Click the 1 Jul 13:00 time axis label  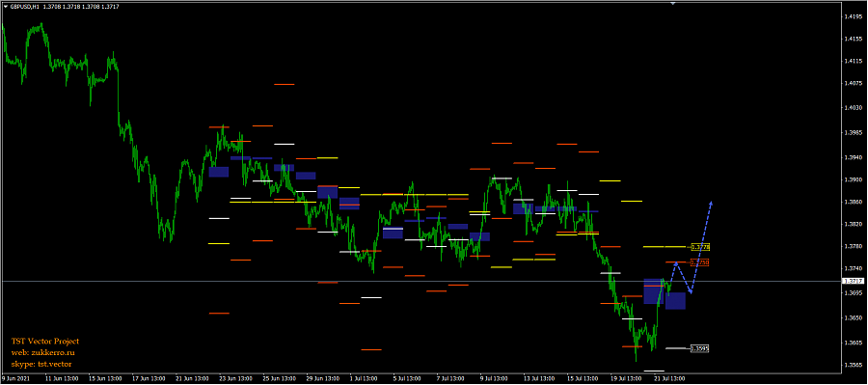coord(365,379)
